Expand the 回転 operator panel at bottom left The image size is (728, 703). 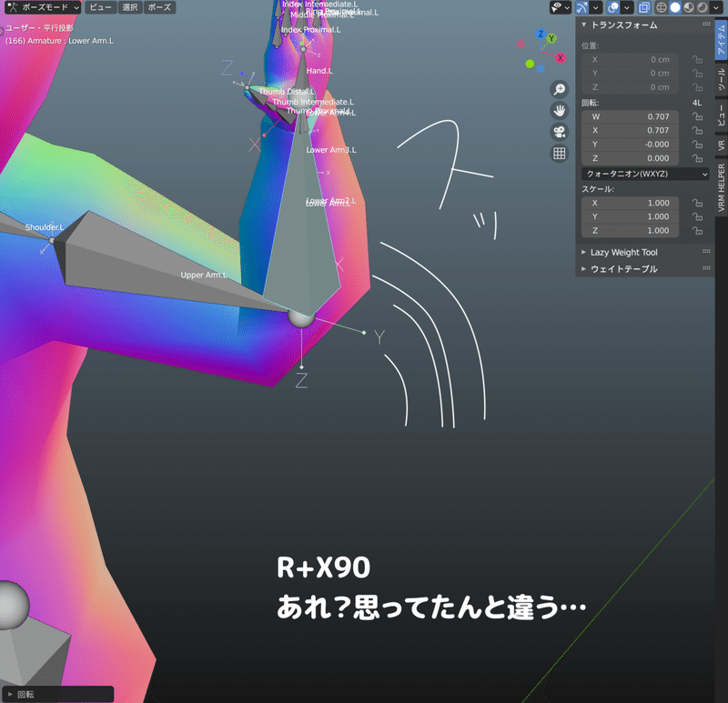27,693
